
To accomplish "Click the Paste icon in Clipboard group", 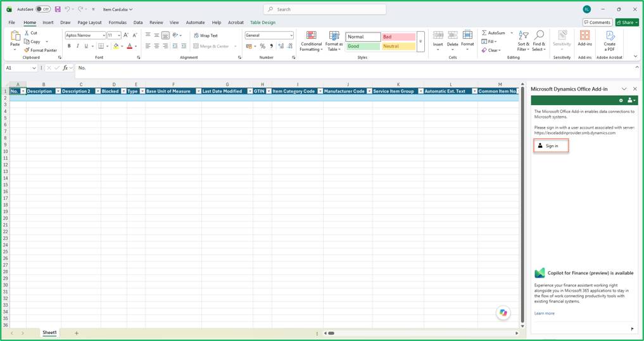I will pos(15,37).
